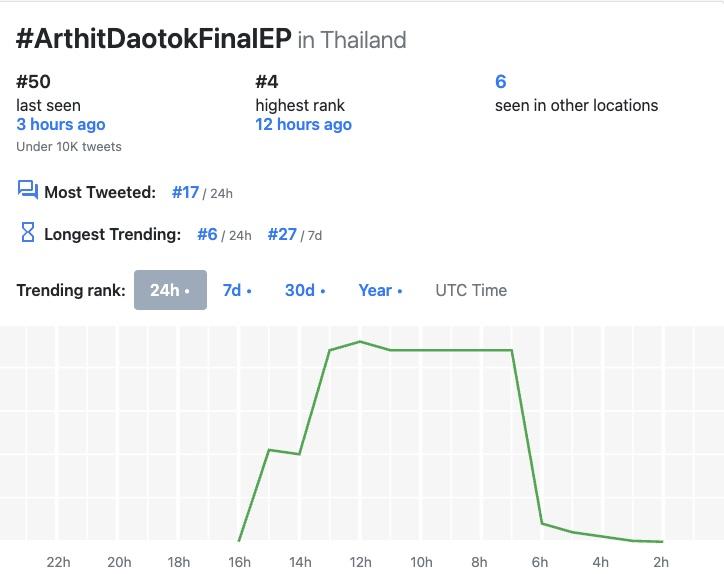Screen dimensions: 724x574
Task: Click the #ArthitDaotokFinalEP hashtag title
Action: tap(154, 39)
